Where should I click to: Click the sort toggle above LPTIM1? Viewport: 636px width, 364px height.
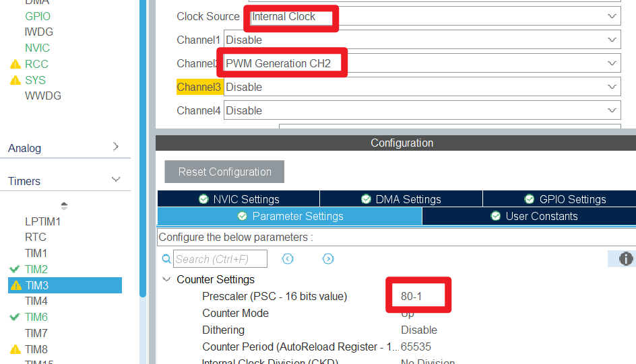point(64,206)
